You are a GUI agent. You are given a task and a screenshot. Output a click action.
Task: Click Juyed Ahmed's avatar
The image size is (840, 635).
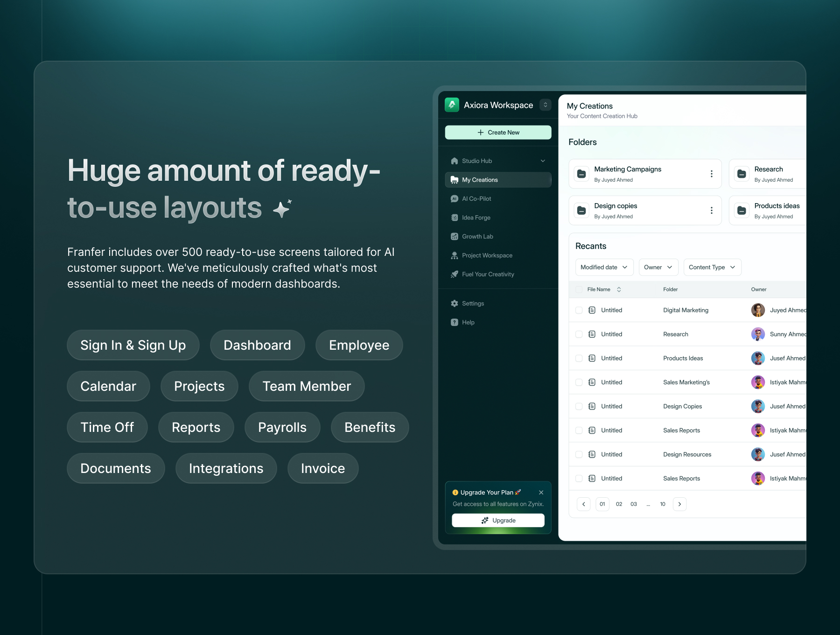[758, 310]
